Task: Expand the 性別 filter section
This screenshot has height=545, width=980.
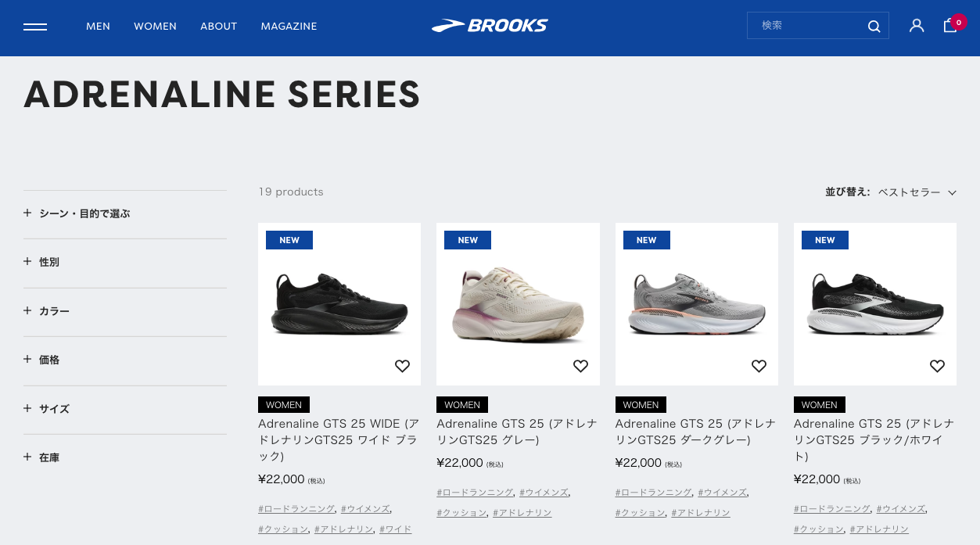Action: (x=49, y=262)
